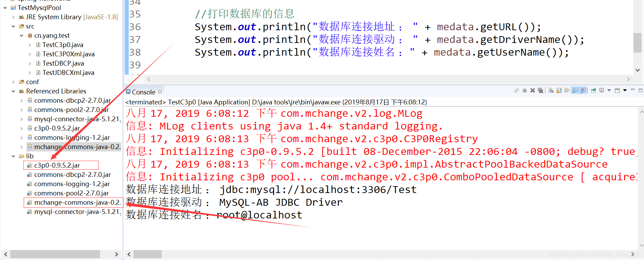Select commons-pool2-2.7.0.jar under Referenced Libraries
The height and width of the screenshot is (260, 644).
click(x=71, y=110)
